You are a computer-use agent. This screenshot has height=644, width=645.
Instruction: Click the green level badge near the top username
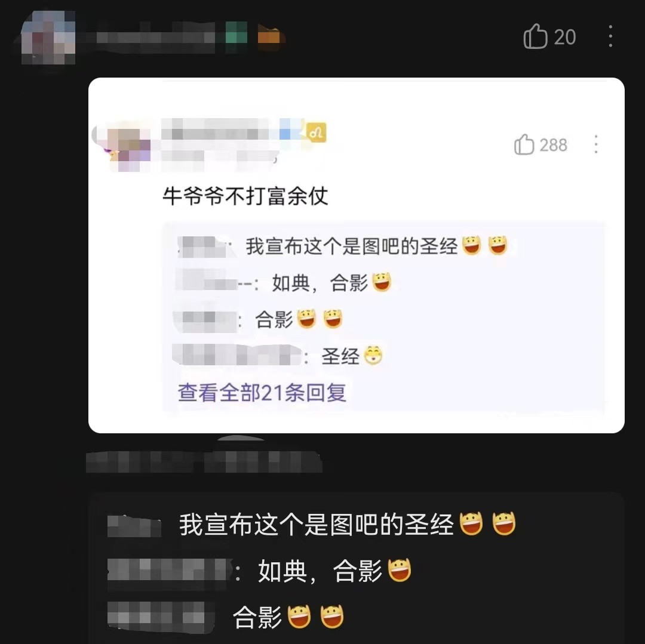click(x=236, y=32)
